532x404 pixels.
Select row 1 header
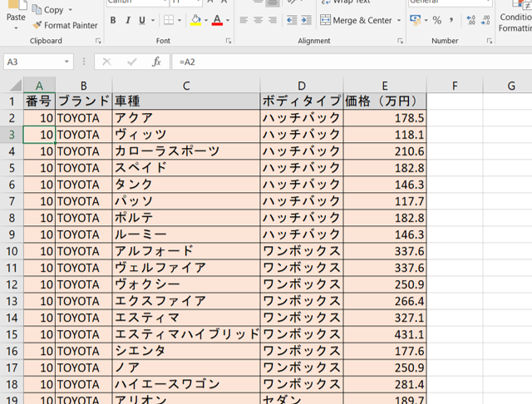click(x=12, y=101)
